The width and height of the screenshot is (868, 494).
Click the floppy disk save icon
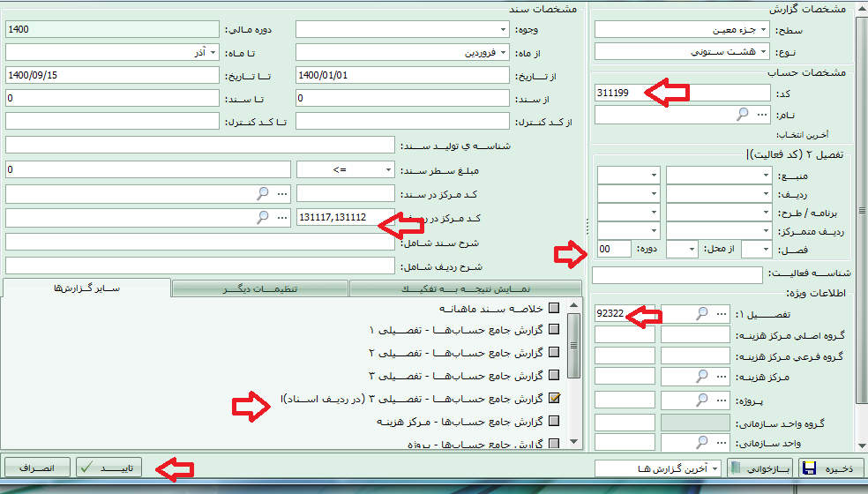[809, 468]
